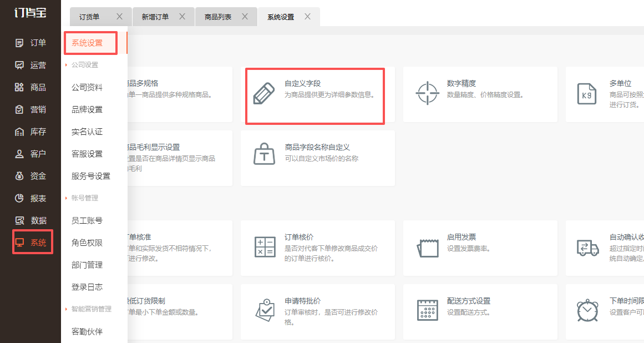Switch to the 商品列表 tab

pyautogui.click(x=226, y=17)
